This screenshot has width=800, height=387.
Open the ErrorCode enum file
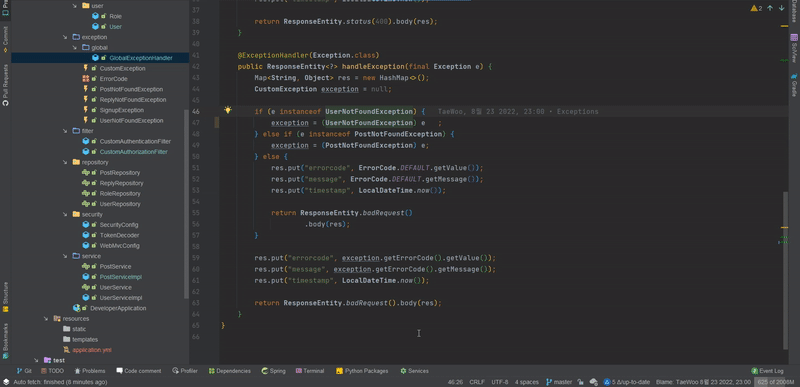(113, 79)
